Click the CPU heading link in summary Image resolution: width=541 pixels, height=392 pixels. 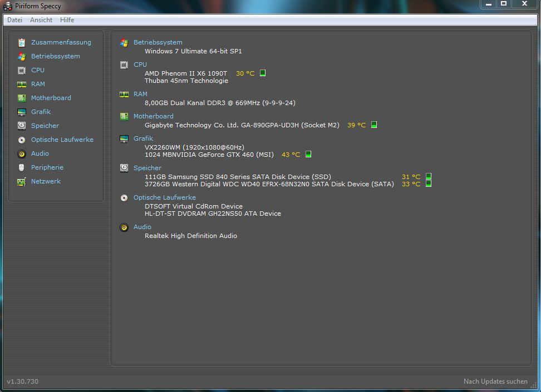coord(140,65)
